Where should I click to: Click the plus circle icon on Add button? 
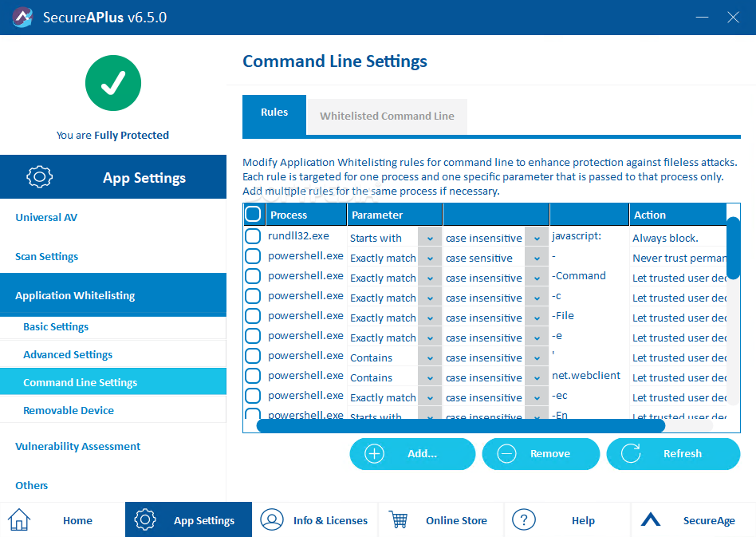pyautogui.click(x=374, y=453)
